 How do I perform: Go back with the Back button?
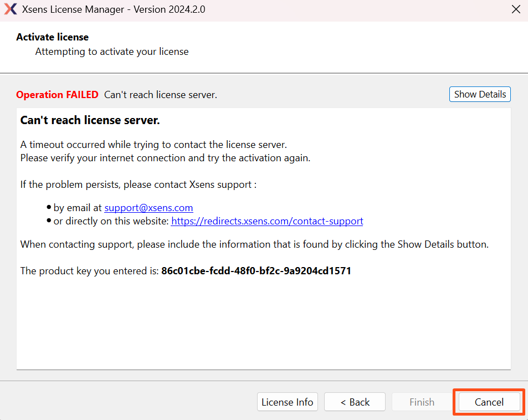[x=355, y=402]
